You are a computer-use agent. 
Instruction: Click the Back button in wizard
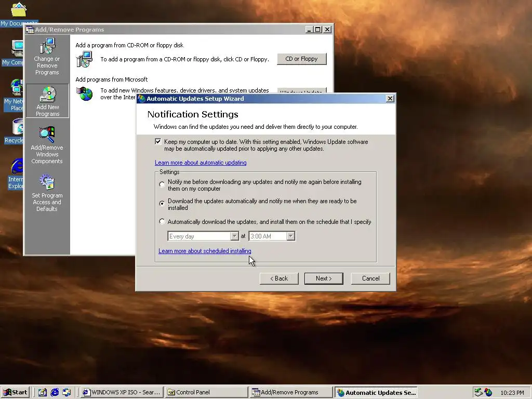pyautogui.click(x=279, y=278)
